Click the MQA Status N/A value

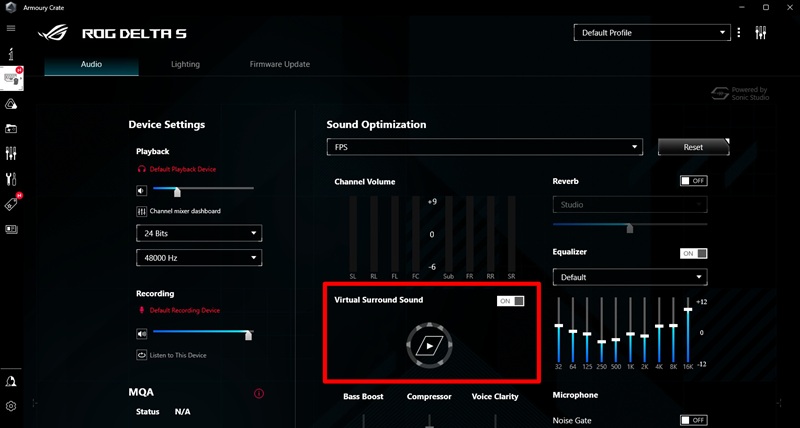click(x=183, y=412)
